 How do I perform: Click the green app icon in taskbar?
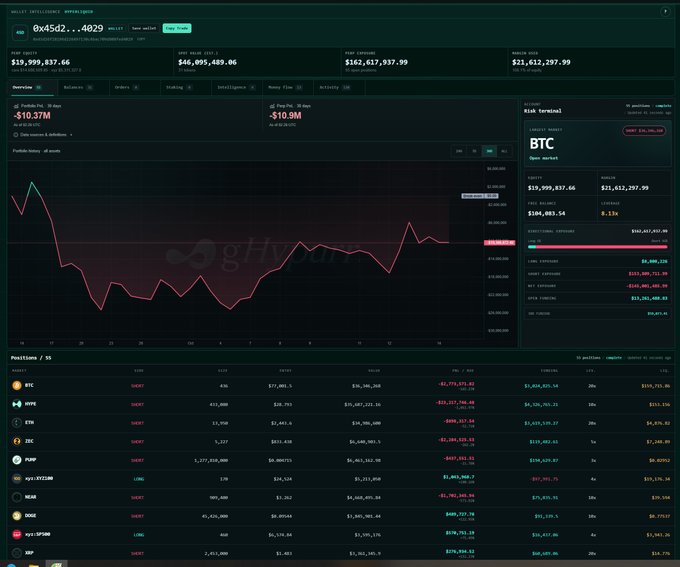[57, 564]
